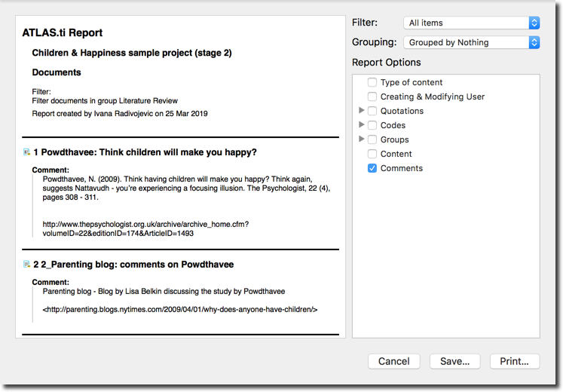563x392 pixels.
Task: Enable the Content checkbox
Action: [372, 154]
